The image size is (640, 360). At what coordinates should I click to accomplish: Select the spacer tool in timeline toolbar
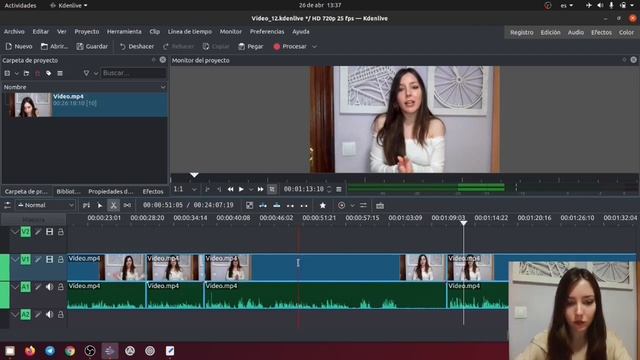click(x=127, y=205)
